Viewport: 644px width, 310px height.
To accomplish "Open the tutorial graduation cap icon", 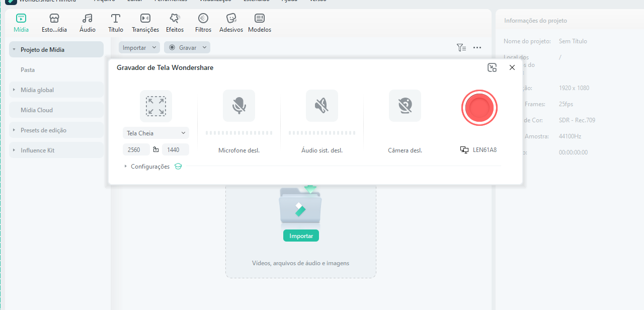I will [178, 167].
